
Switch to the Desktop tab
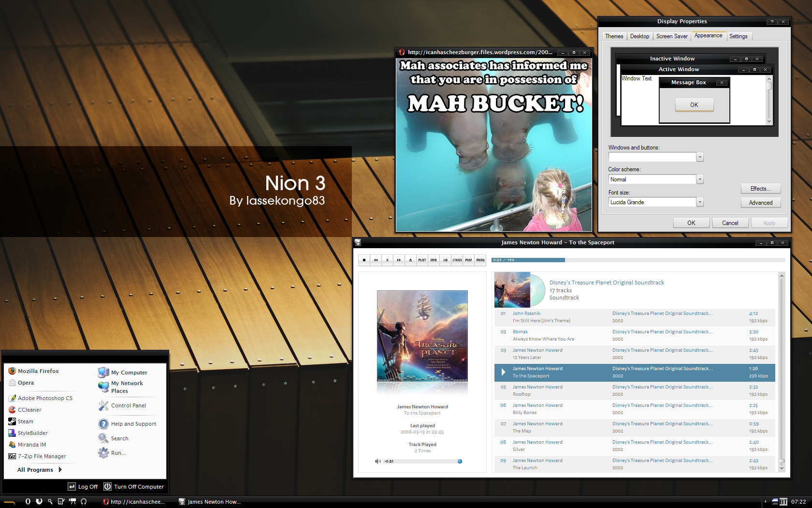click(x=639, y=36)
